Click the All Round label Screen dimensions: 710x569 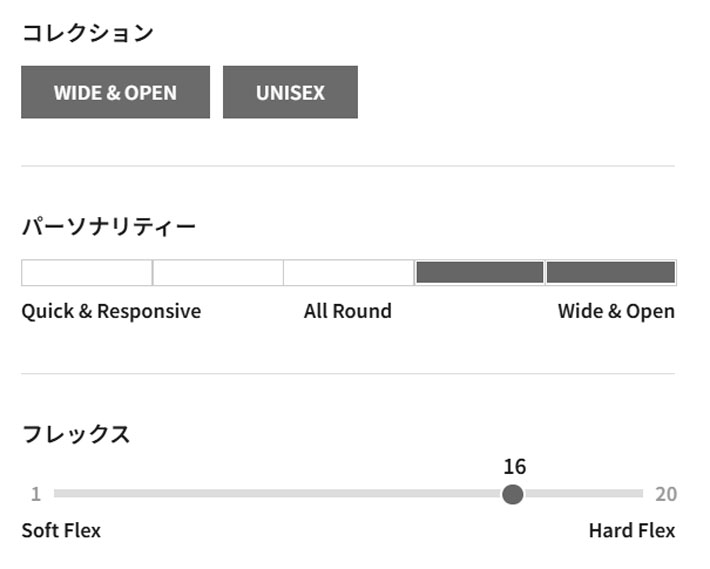click(348, 311)
